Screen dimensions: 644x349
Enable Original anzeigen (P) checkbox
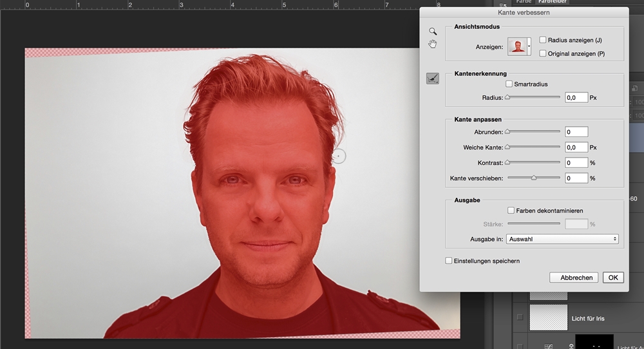[542, 53]
